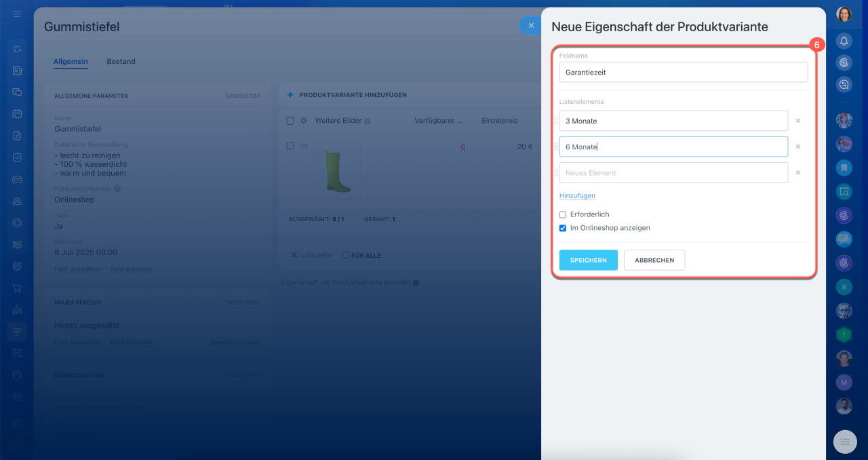Open the shopping cart icon in left sidebar

[x=17, y=288]
